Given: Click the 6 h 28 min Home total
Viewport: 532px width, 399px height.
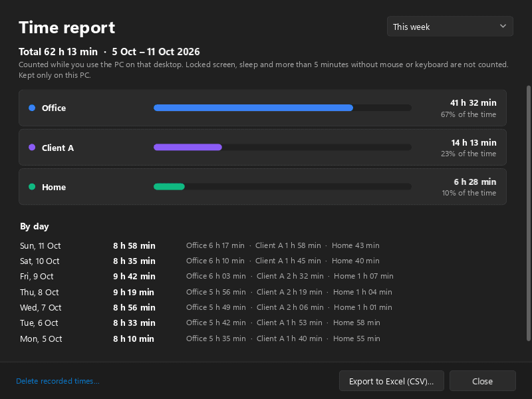Looking at the screenshot, I should pos(475,182).
